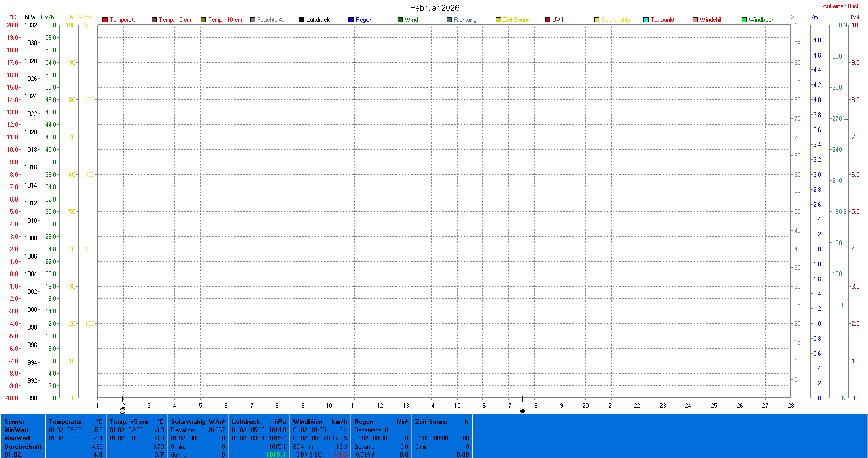Click the Windböen column header in table
The width and height of the screenshot is (868, 458).
[307, 422]
